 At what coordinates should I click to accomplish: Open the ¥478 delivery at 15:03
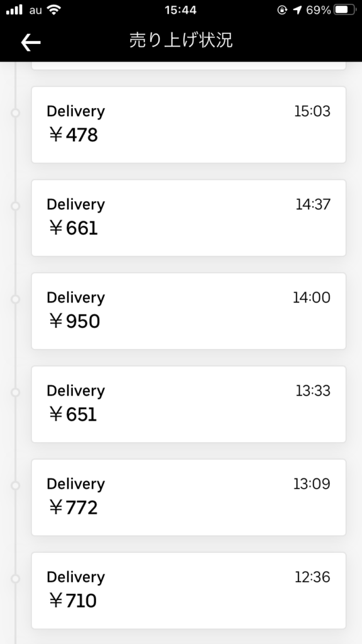coord(189,125)
